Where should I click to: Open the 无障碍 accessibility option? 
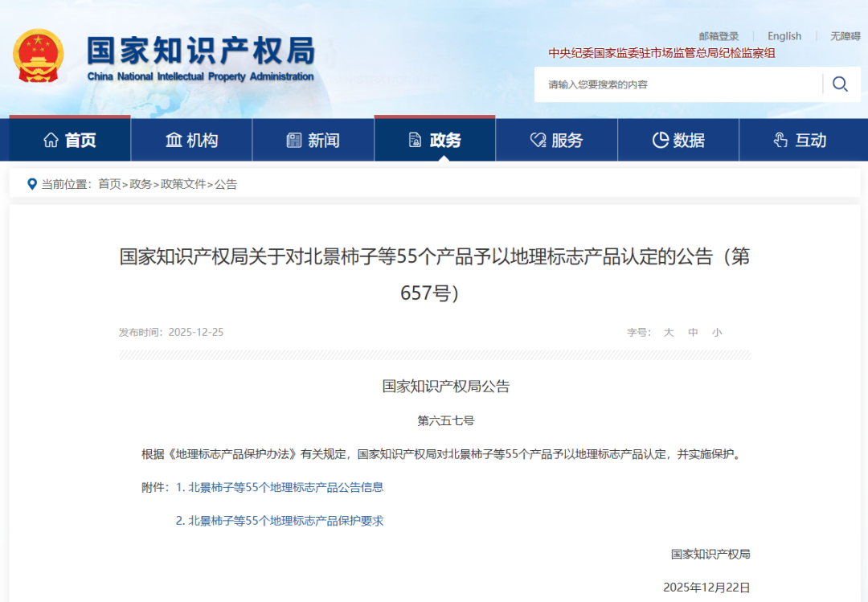845,36
